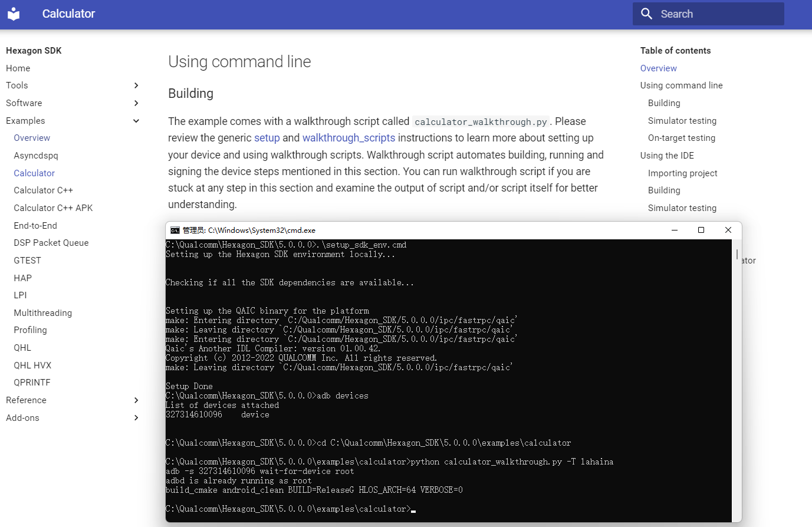This screenshot has width=812, height=527.
Task: Click the 'calculator_walkthrough.py' inline code
Action: coord(481,122)
